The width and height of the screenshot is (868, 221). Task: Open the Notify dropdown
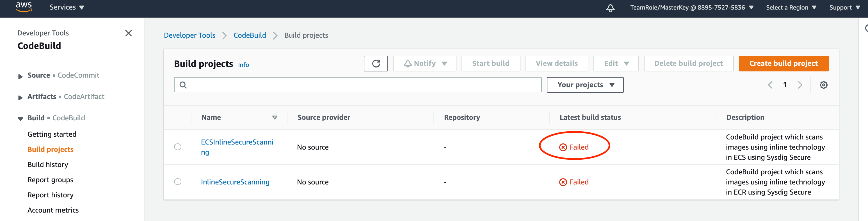(x=424, y=64)
